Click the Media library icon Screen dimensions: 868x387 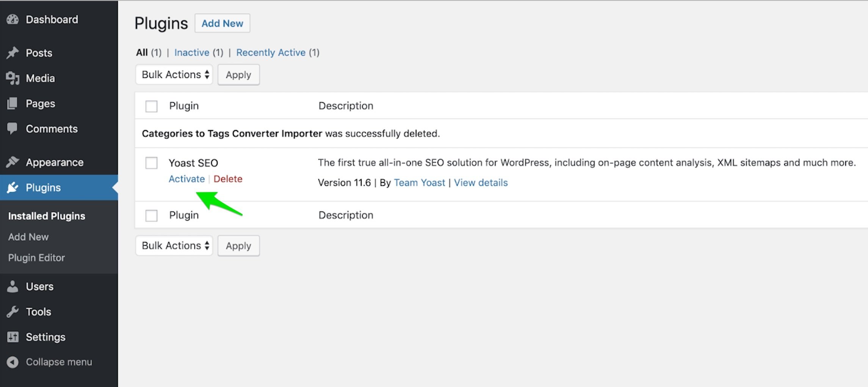tap(13, 78)
